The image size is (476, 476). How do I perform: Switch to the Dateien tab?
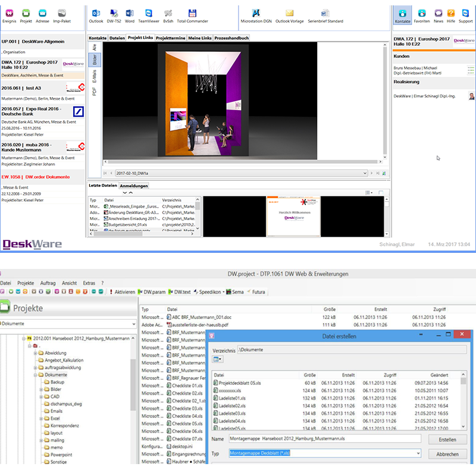point(117,38)
